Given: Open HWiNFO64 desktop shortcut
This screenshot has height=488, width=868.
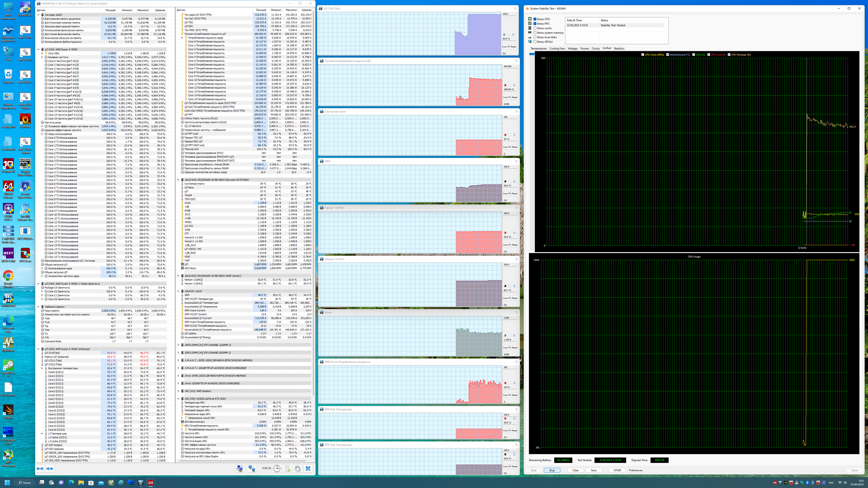Looking at the screenshot, I should [8, 300].
